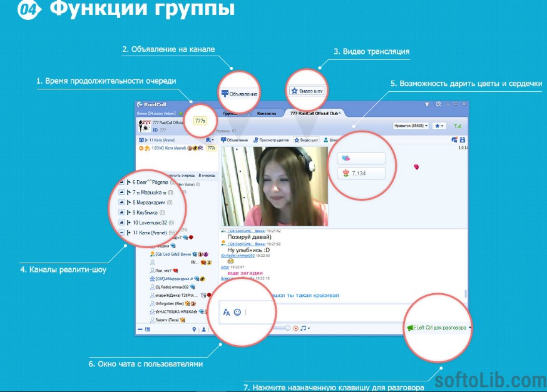This screenshot has height=392, width=547.
Task: Click the RaidCall logo in title bar
Action: [x=151, y=104]
